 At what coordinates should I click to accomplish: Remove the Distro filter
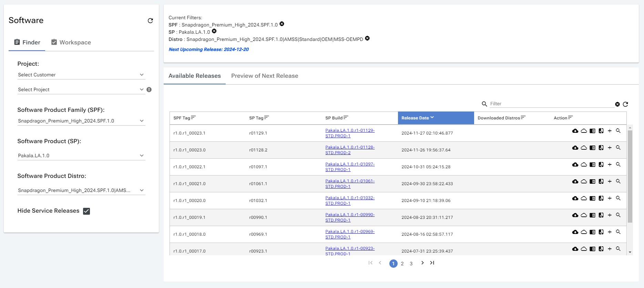click(367, 38)
